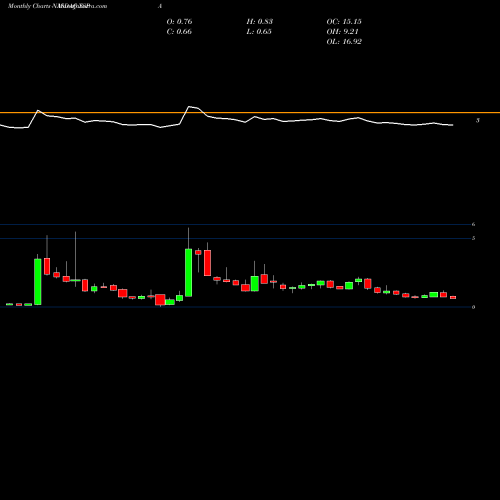The image size is (500, 500).
Task: Click the 'OH: 9.21' value
Action: click(x=342, y=32)
